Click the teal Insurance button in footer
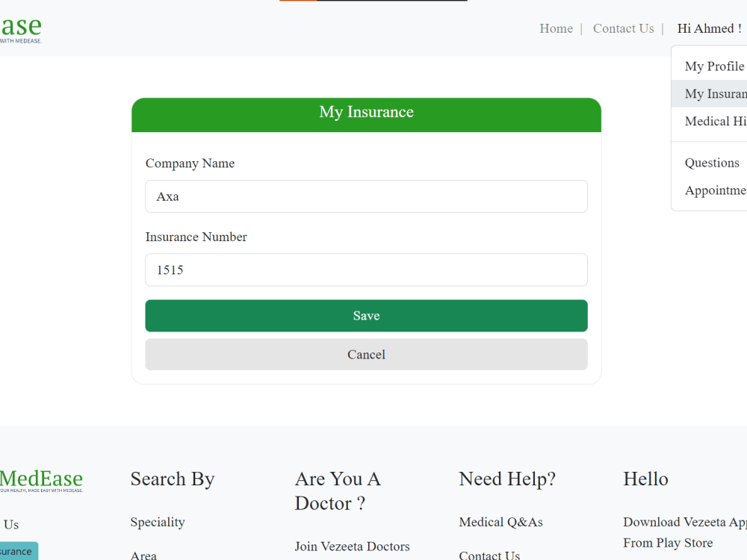The image size is (747, 560). 18,551
